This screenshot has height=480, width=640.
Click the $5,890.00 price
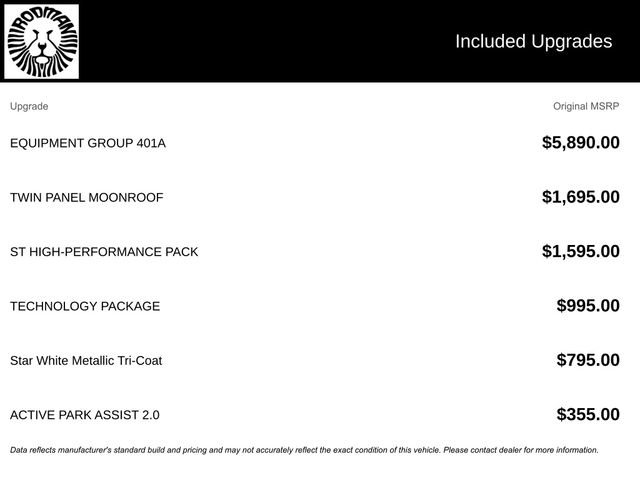pos(580,142)
